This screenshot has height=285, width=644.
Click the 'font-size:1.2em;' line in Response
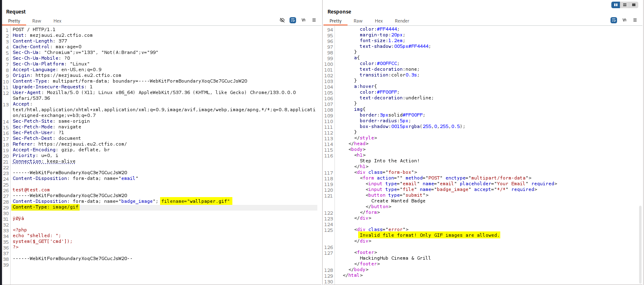383,40
